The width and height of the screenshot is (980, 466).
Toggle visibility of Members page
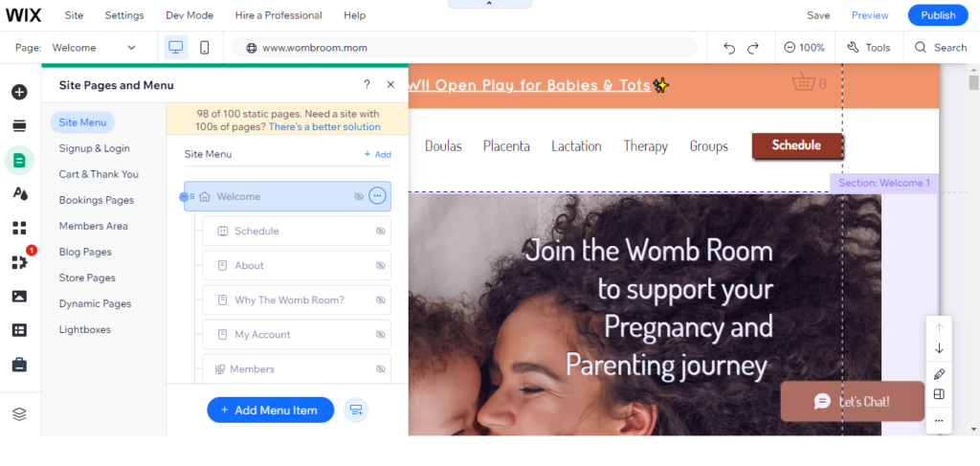click(x=381, y=369)
